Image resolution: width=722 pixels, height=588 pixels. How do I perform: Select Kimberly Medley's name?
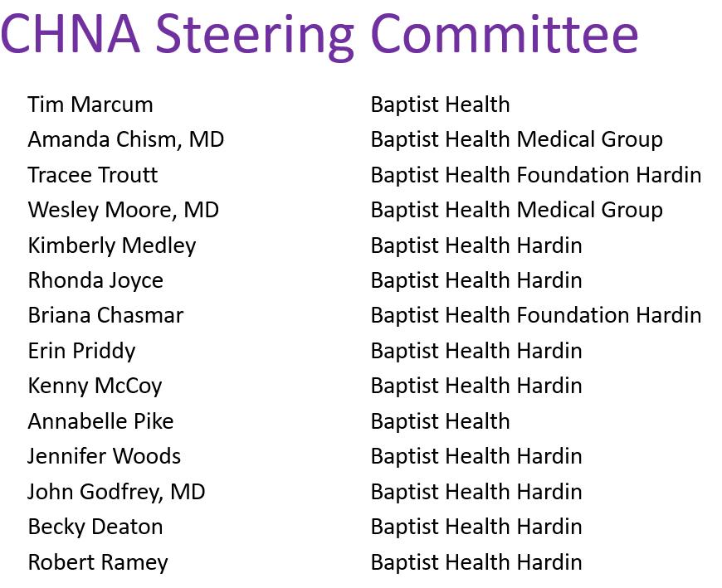(x=112, y=245)
